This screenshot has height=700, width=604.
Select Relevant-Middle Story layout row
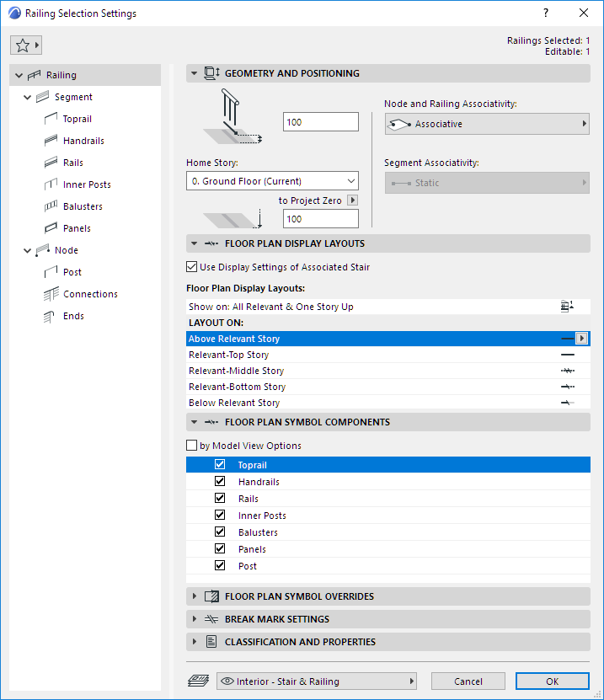[x=236, y=371]
